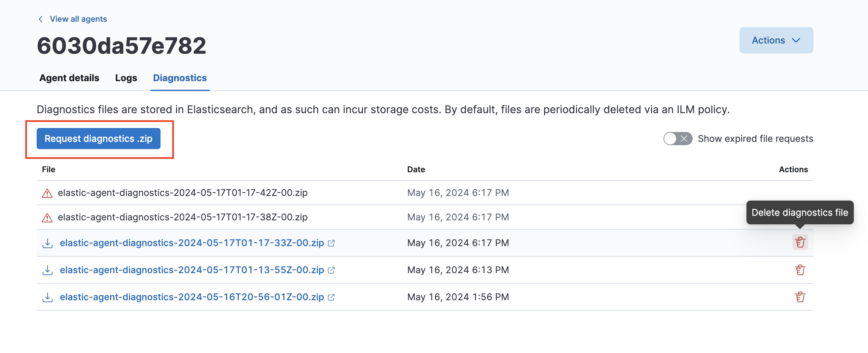The height and width of the screenshot is (353, 868).
Task: Delete diagnostics 20-56-01Z using its trash icon
Action: coord(800,297)
